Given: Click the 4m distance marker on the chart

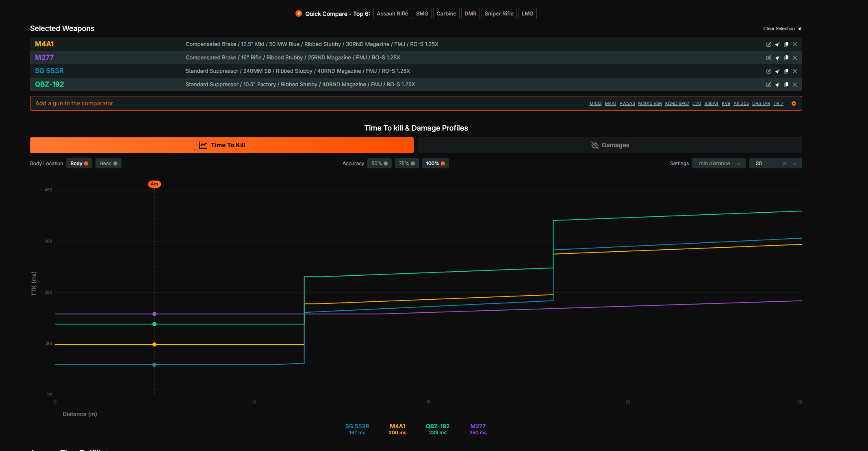Looking at the screenshot, I should 154,184.
